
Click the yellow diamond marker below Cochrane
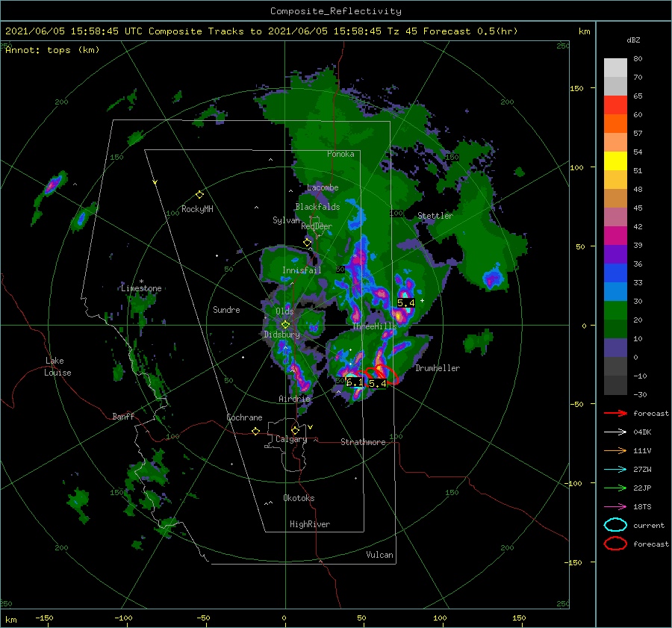pyautogui.click(x=255, y=432)
